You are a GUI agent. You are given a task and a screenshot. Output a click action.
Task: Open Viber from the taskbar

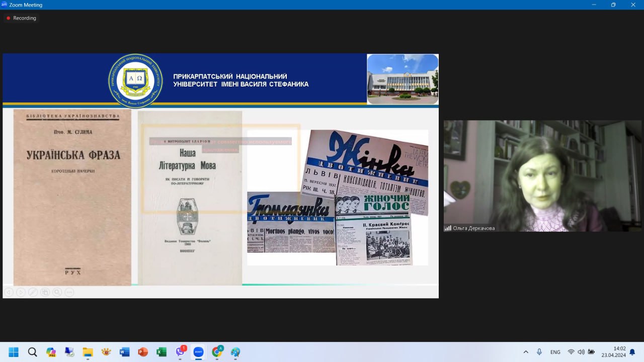(x=180, y=352)
